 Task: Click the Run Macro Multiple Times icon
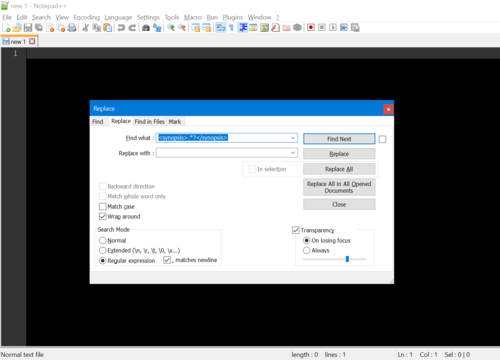pos(344,28)
